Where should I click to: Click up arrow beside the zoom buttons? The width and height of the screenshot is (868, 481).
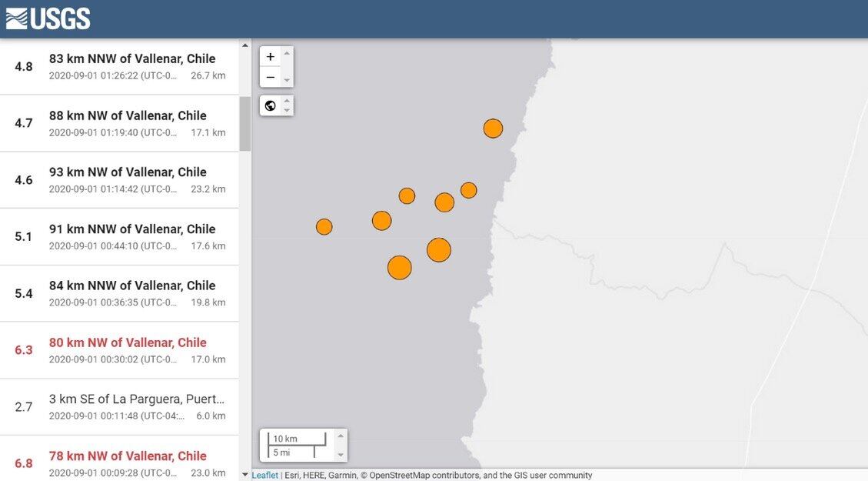287,53
